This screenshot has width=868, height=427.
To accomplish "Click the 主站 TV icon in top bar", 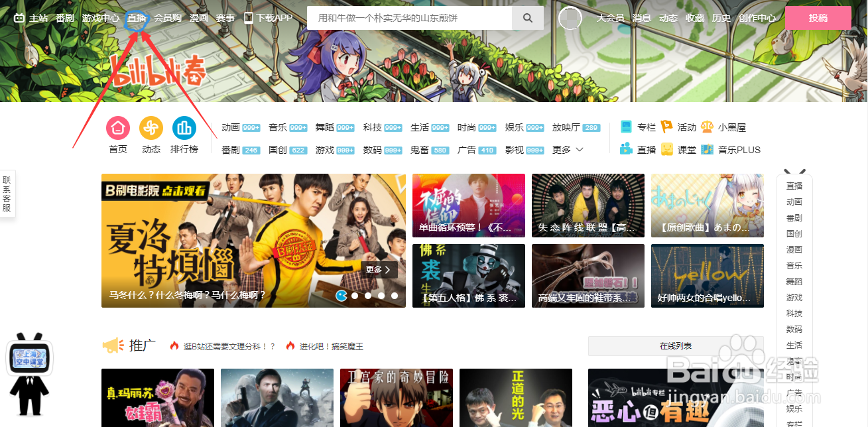I will click(x=20, y=18).
